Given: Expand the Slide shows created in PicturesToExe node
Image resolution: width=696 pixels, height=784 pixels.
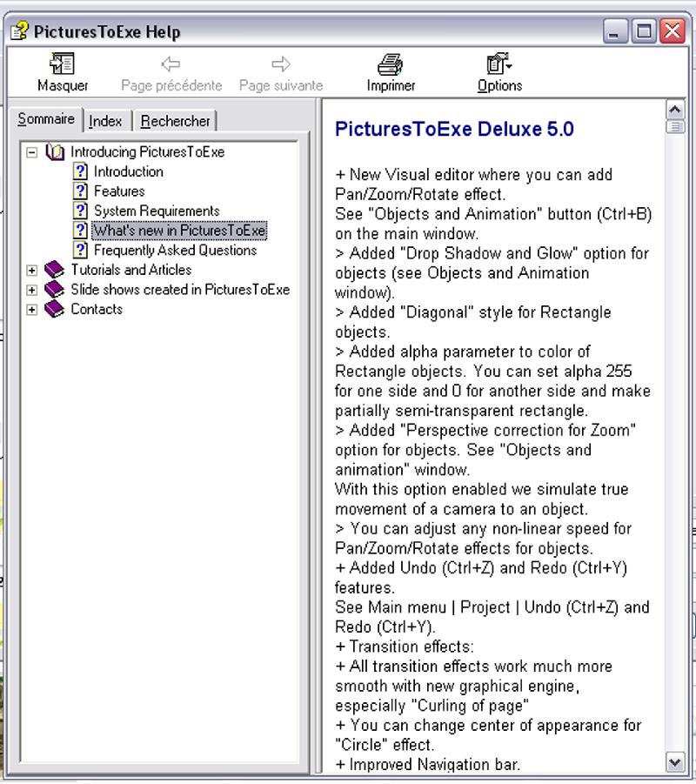Looking at the screenshot, I should (31, 290).
